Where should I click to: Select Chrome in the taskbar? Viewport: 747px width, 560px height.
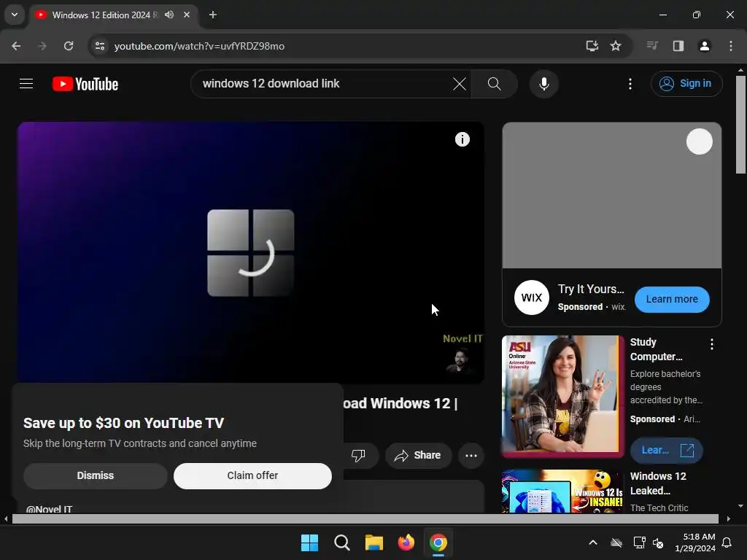pyautogui.click(x=438, y=542)
